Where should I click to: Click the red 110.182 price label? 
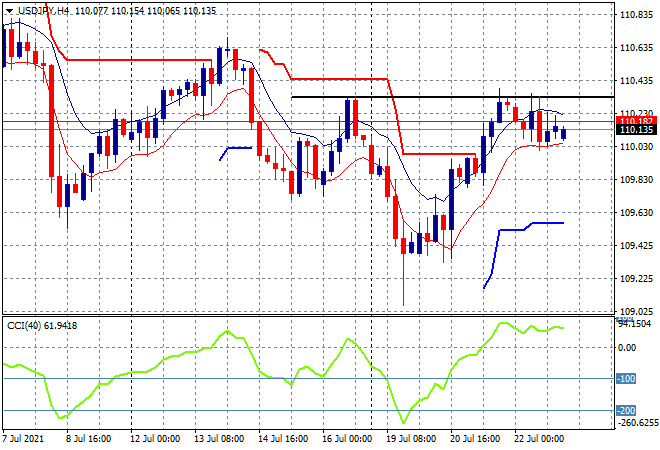[x=636, y=122]
